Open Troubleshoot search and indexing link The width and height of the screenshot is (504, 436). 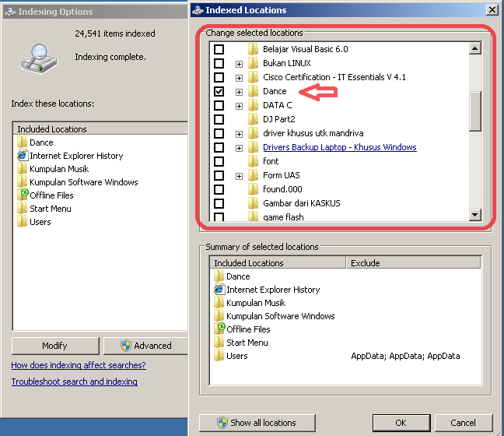click(x=75, y=381)
